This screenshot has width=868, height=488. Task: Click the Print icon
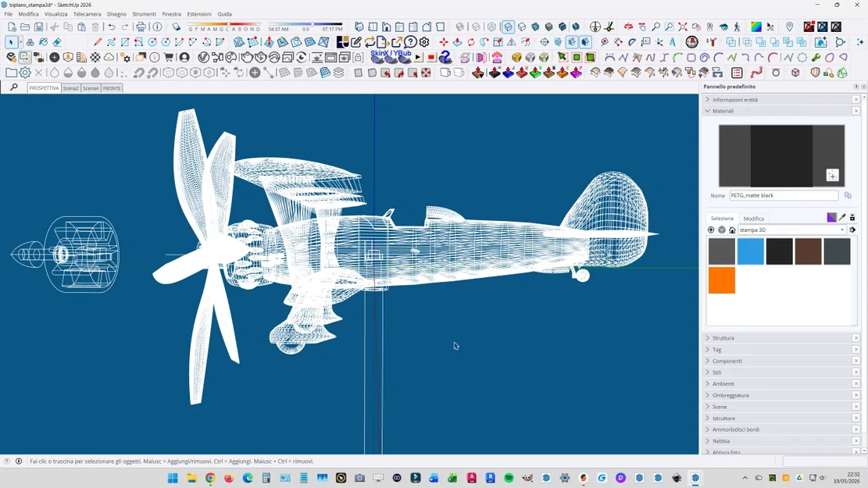141,27
